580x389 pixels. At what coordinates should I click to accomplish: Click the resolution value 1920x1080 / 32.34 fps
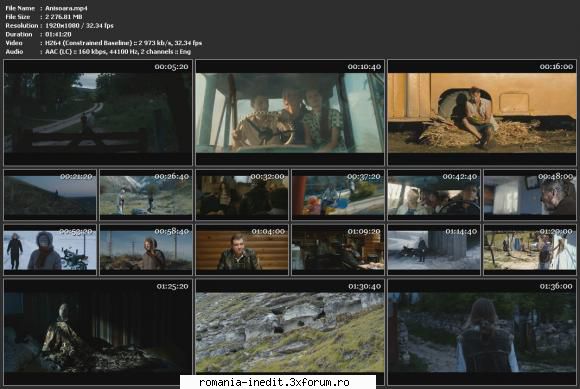tap(79, 26)
